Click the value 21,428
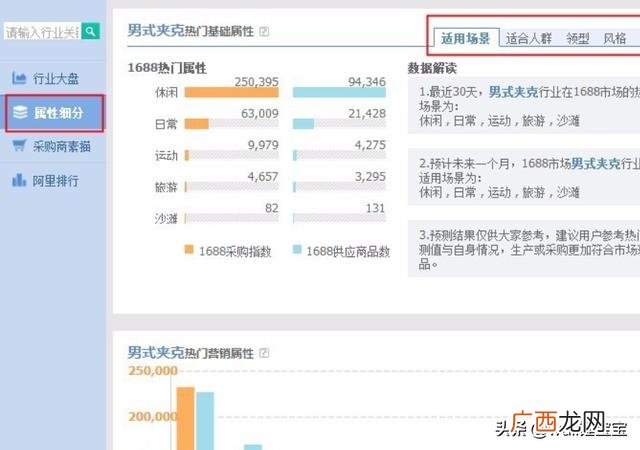 tap(367, 113)
